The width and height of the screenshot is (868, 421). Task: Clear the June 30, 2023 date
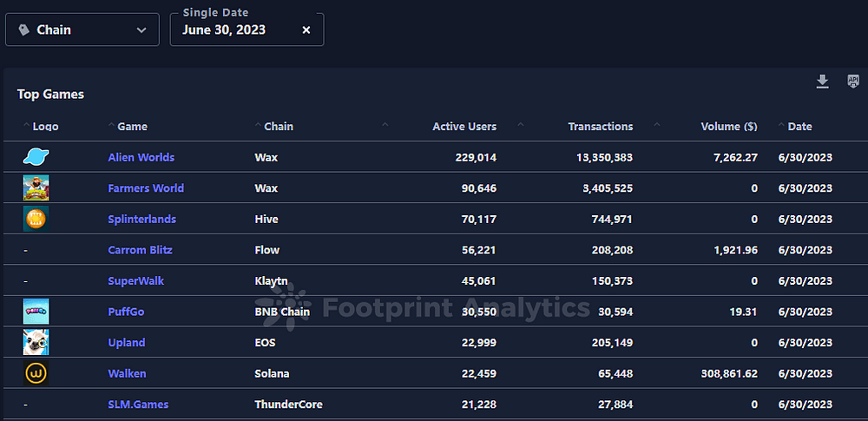click(x=306, y=30)
